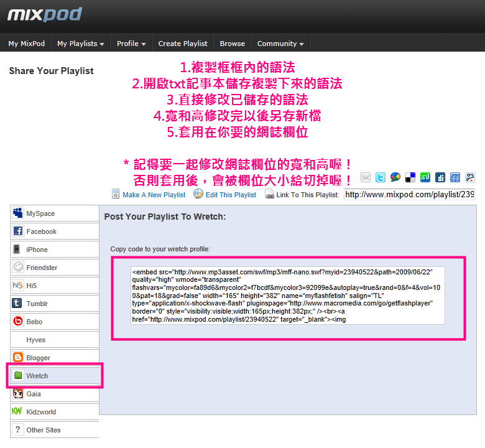The width and height of the screenshot is (485, 448).
Task: Click inside the embed code text box
Action: [x=288, y=296]
